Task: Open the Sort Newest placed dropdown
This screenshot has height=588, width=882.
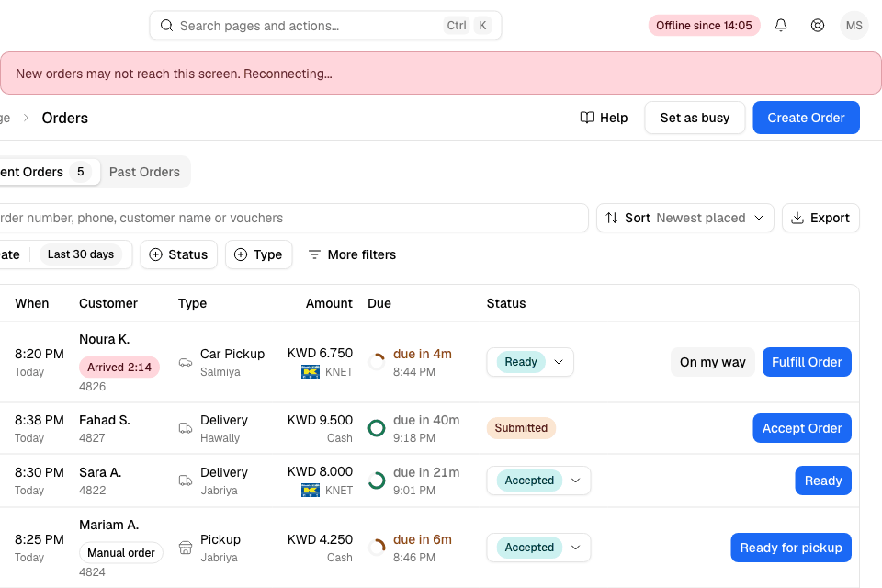Action: pyautogui.click(x=685, y=218)
